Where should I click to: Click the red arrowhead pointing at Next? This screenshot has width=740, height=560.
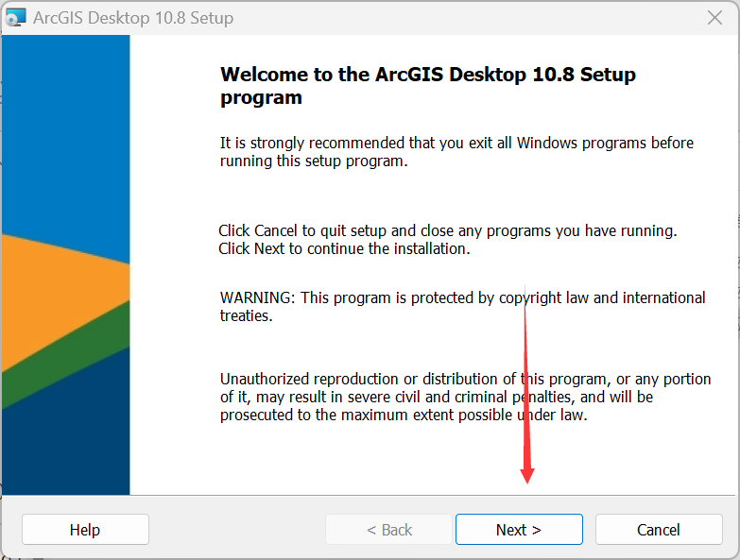(527, 474)
